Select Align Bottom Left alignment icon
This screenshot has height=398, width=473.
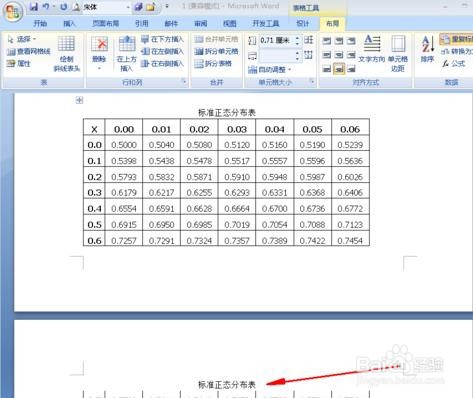click(x=327, y=69)
